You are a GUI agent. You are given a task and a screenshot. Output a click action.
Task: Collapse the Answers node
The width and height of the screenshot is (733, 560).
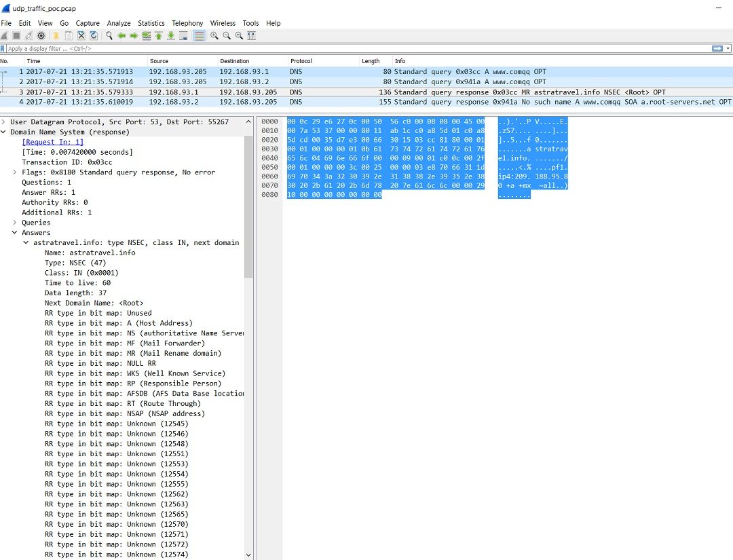14,233
